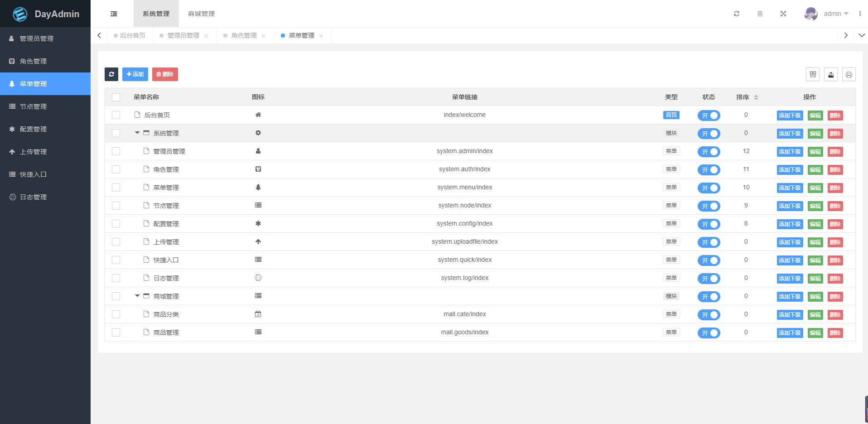Click the top-bar trash clear-cache icon

[760, 14]
